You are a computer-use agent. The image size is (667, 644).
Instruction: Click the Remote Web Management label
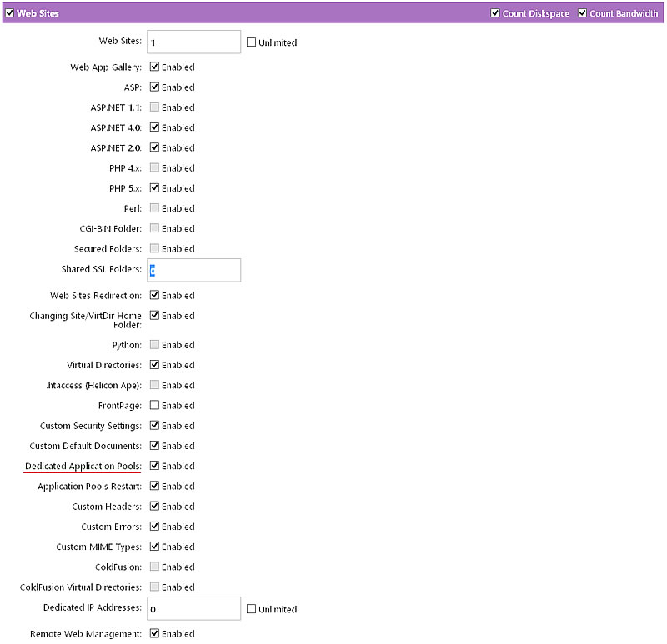86,634
